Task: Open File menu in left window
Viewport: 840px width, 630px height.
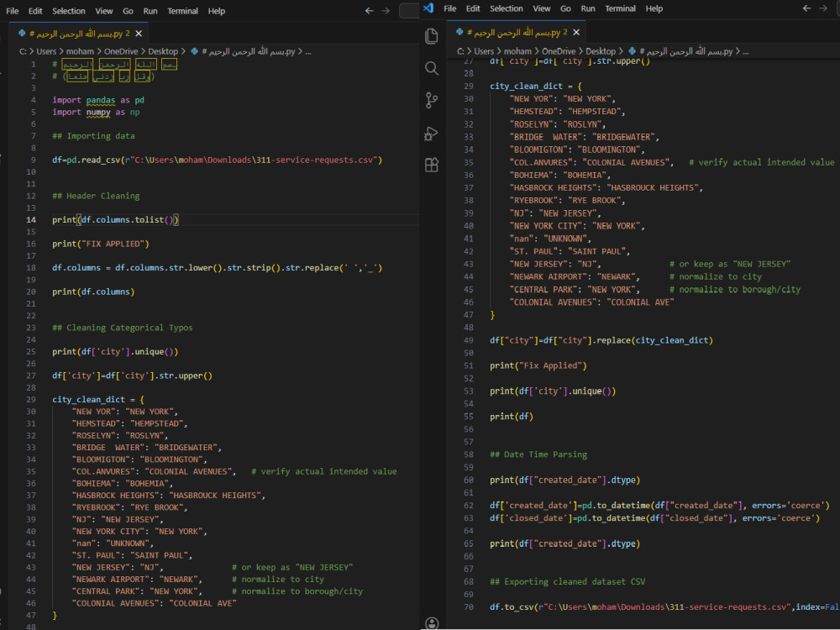Action: coord(13,11)
